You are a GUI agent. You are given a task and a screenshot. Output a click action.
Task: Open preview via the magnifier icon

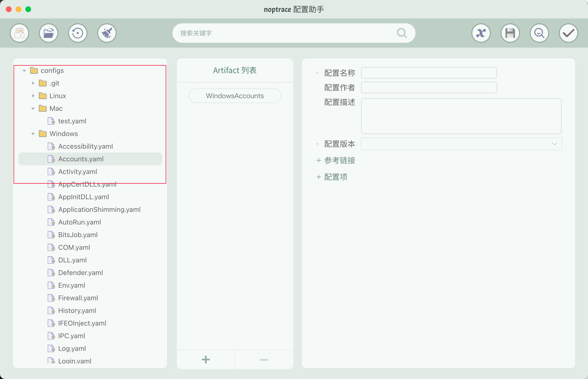[539, 33]
